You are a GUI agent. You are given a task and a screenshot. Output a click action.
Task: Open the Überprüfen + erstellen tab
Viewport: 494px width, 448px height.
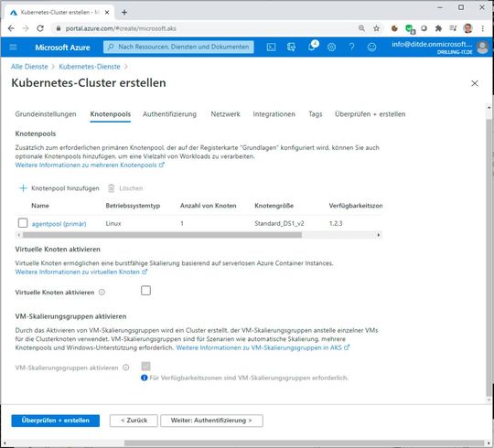370,114
